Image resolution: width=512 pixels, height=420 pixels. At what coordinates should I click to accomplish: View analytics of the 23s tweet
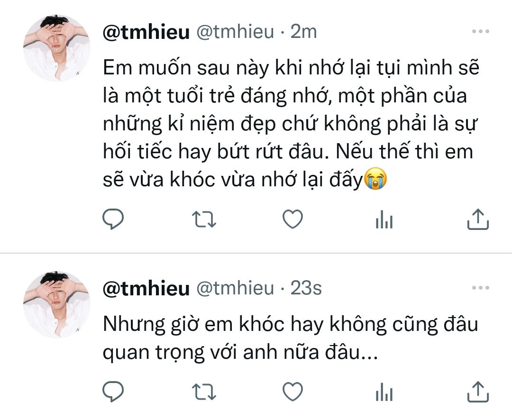[384, 392]
